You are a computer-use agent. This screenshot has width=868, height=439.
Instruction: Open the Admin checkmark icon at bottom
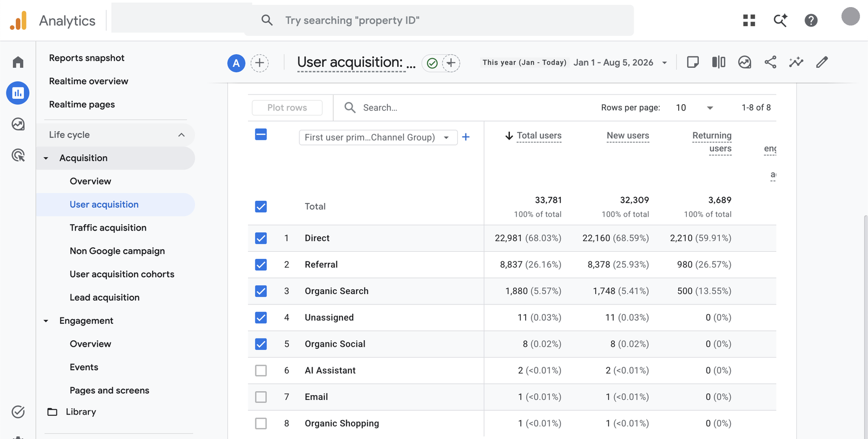(18, 412)
